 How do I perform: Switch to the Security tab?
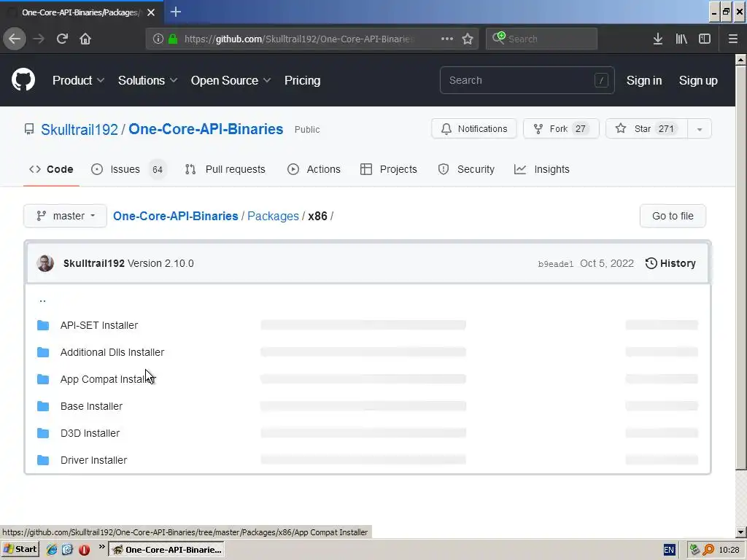tap(466, 169)
